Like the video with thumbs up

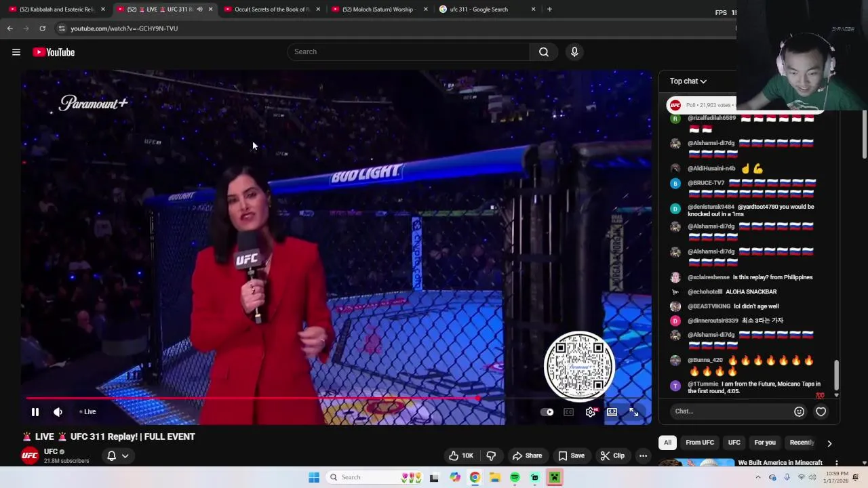[x=460, y=455]
